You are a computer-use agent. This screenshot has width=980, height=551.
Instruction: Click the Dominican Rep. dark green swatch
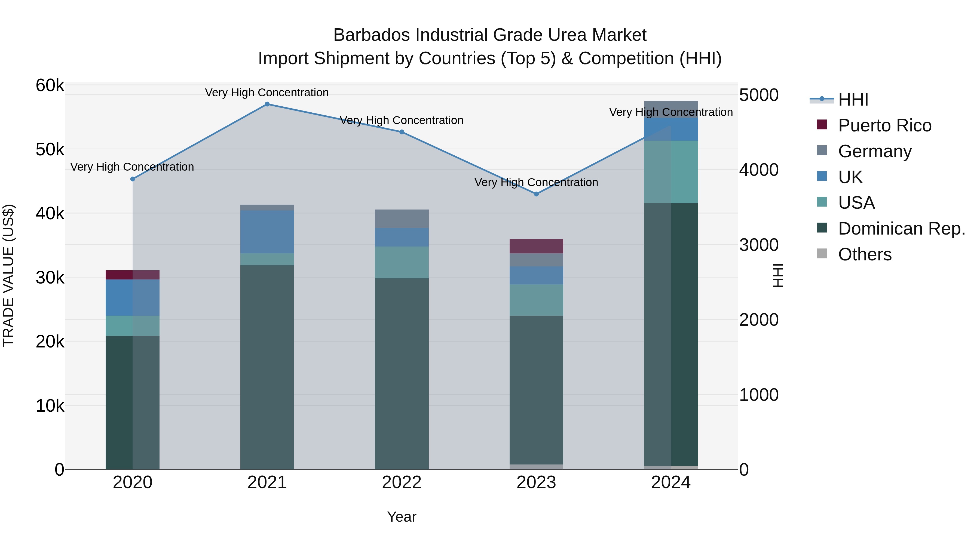[x=822, y=227]
